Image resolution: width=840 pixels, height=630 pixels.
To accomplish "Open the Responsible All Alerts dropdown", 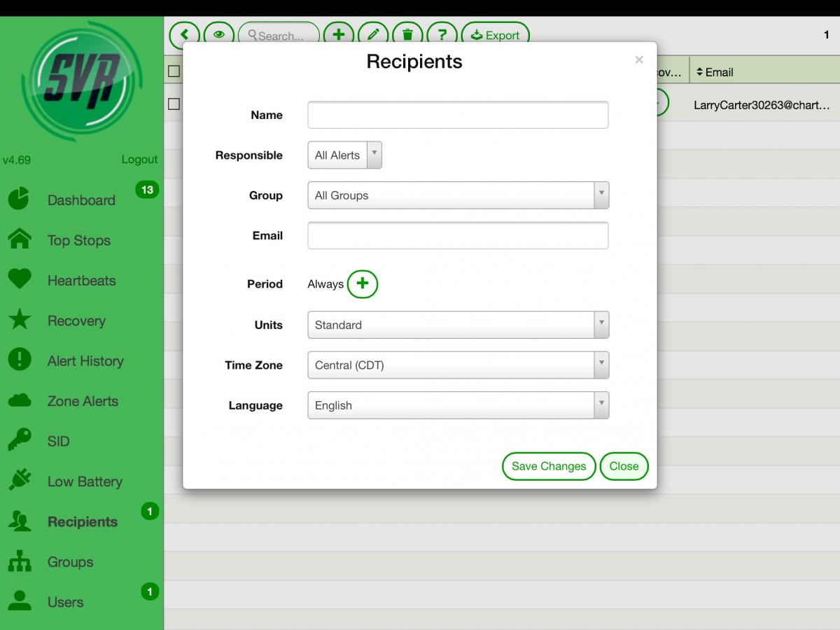I will 344,155.
